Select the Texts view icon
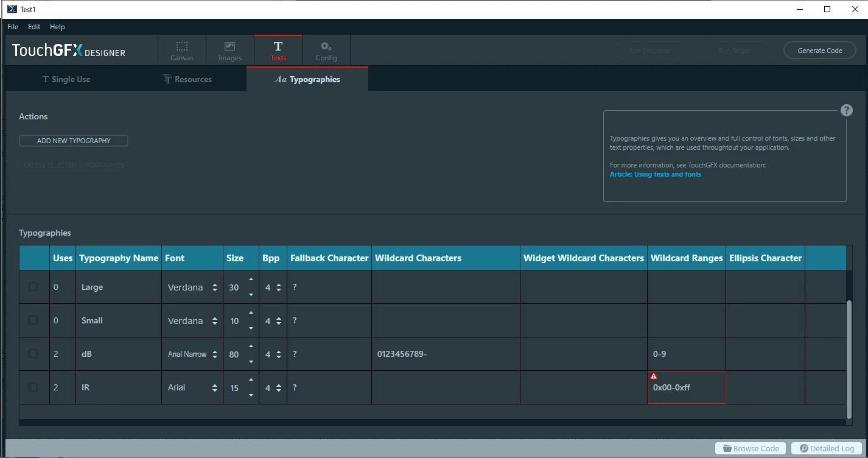The height and width of the screenshot is (458, 868). 278,51
